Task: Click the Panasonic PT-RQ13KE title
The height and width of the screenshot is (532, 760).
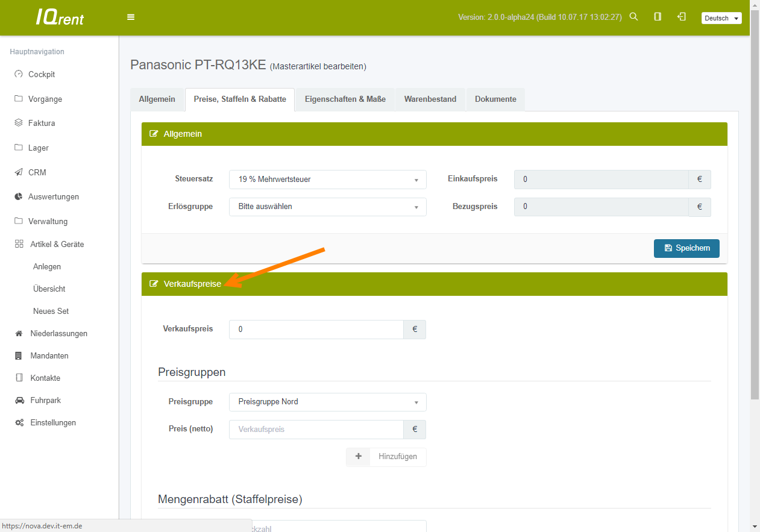Action: tap(198, 65)
